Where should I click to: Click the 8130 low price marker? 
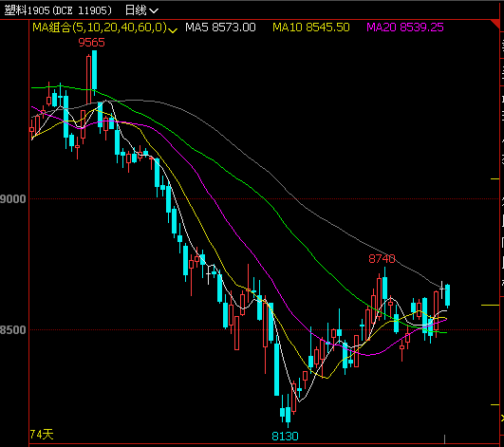click(285, 436)
